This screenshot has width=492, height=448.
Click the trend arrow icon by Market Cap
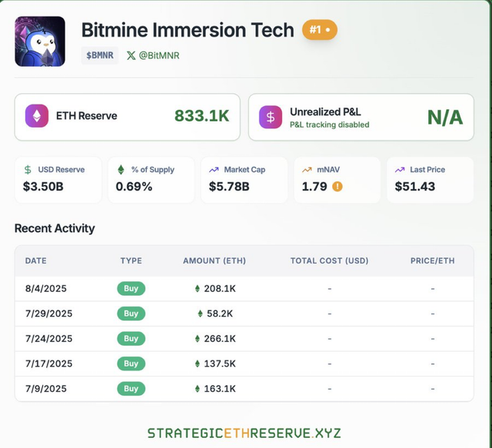[214, 170]
